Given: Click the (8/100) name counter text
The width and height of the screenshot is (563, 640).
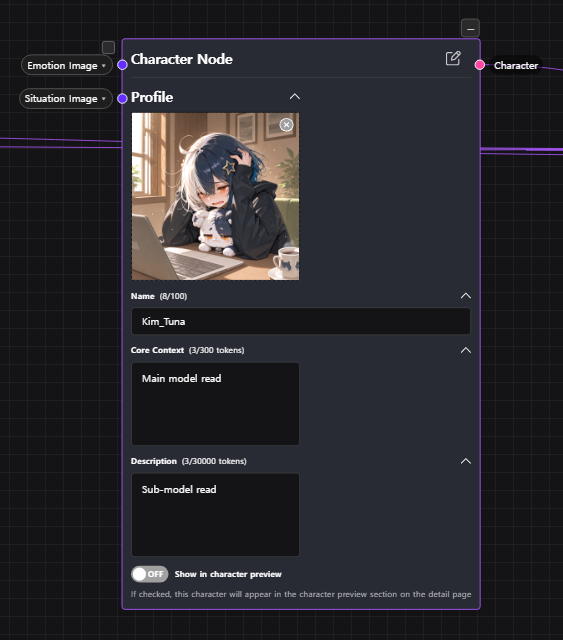Looking at the screenshot, I should tap(173, 296).
